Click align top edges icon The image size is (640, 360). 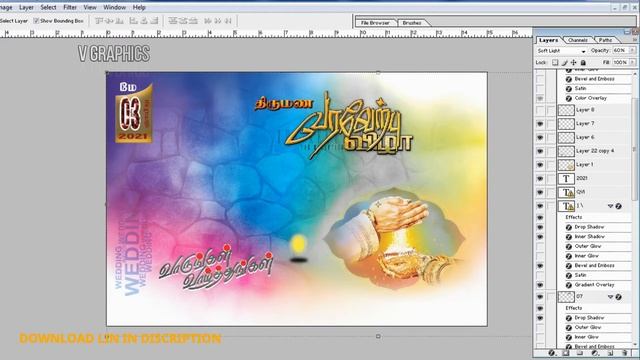100,20
